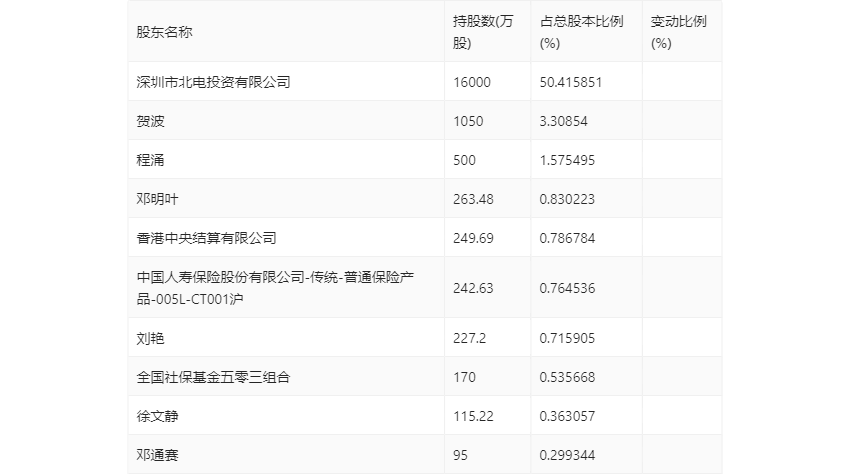This screenshot has height=474, width=850.
Task: Click the 263.48 shares value
Action: (x=473, y=199)
